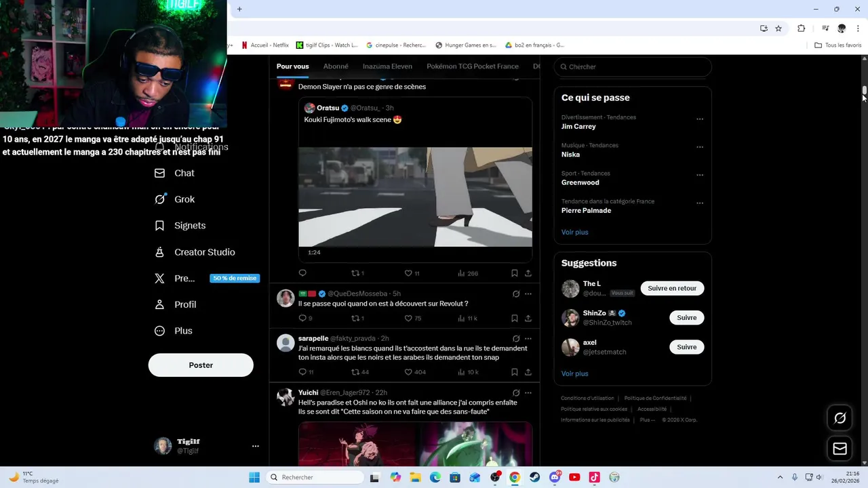Open the floating Grok button

point(840,418)
